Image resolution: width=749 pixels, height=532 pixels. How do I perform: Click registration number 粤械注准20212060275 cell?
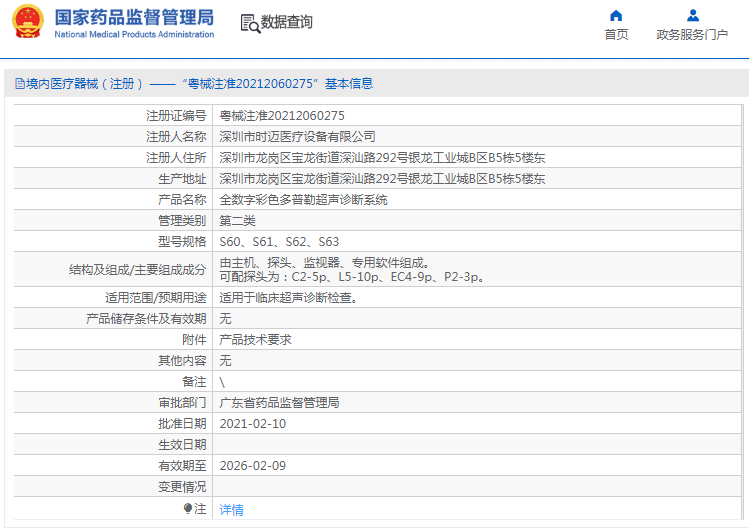click(x=282, y=116)
